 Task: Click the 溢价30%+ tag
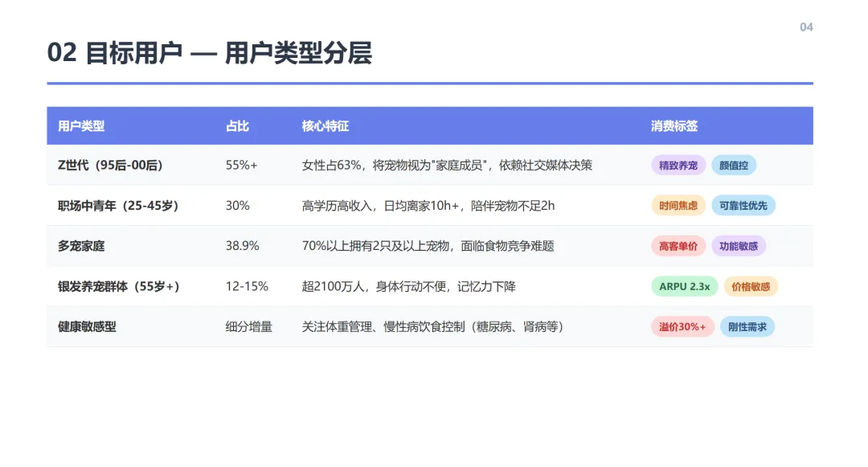(x=682, y=327)
